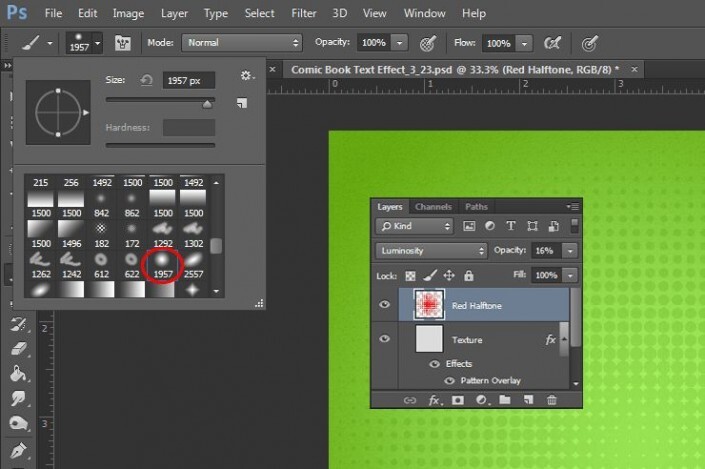Toggle the Brush panel icon in options bar
This screenshot has width=705, height=469.
pyautogui.click(x=125, y=43)
